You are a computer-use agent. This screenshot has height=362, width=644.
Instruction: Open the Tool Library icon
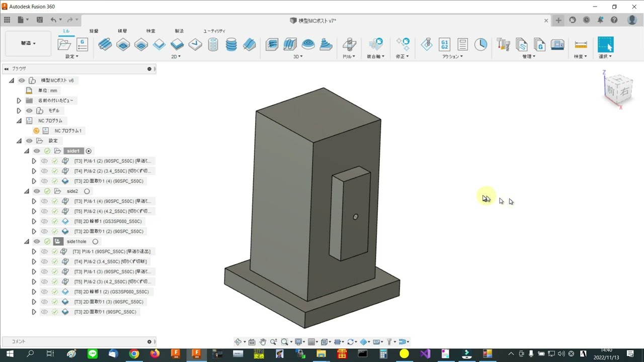(x=504, y=44)
